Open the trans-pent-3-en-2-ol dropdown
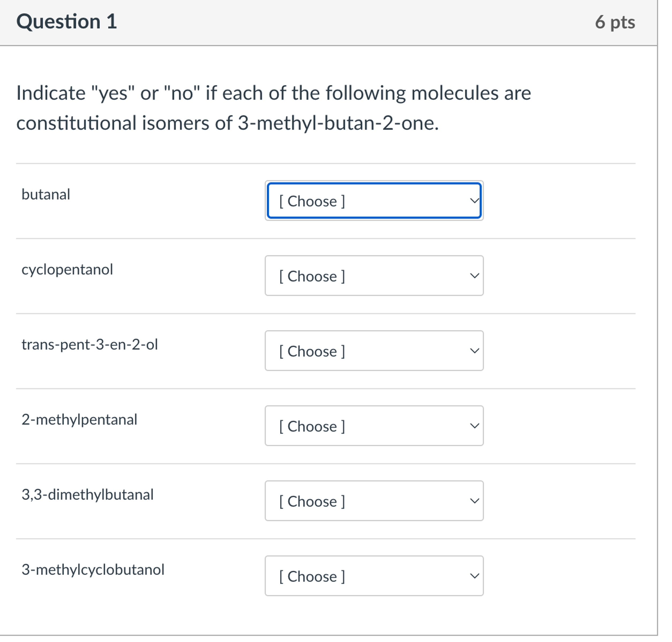 (x=374, y=350)
